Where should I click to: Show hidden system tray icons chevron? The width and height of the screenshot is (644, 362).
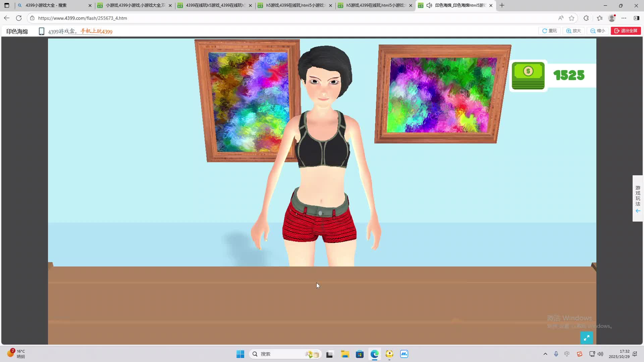545,354
